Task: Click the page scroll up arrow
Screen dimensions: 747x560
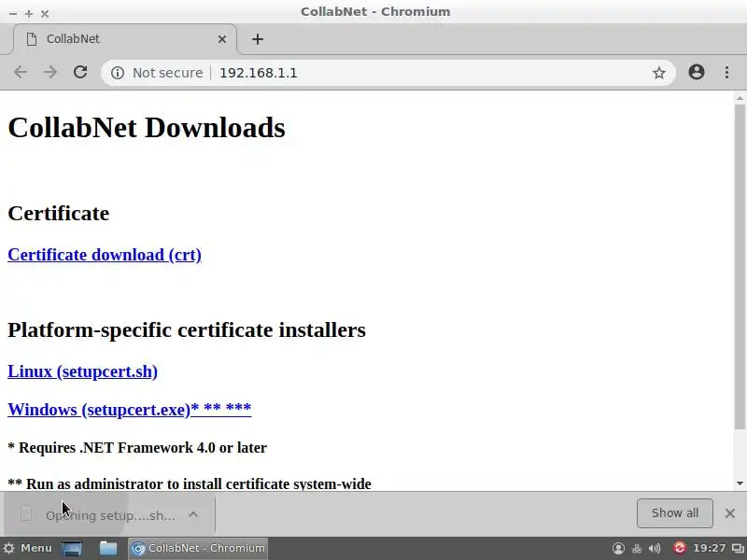Action: click(740, 98)
